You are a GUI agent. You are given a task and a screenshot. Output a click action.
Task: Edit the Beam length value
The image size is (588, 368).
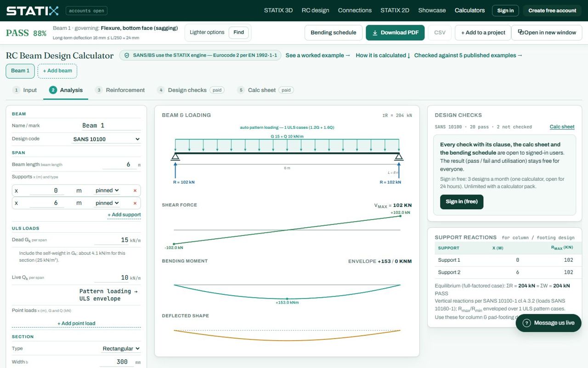[x=119, y=165]
